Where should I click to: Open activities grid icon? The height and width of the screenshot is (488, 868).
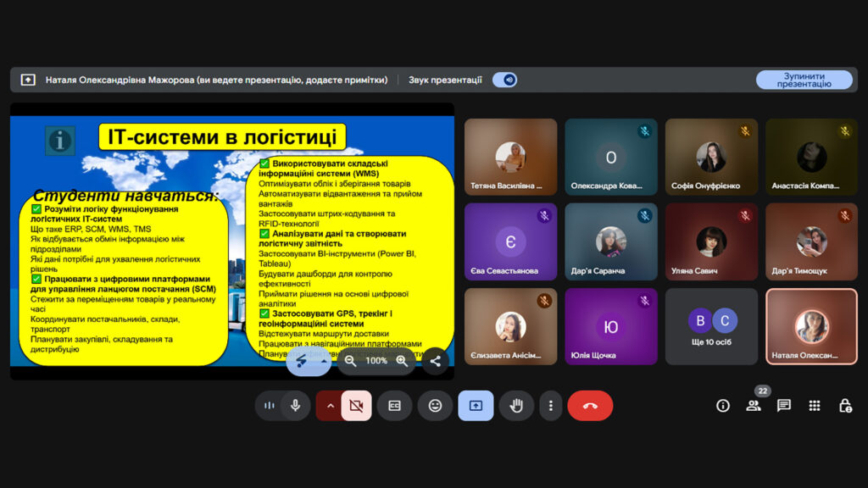click(x=815, y=406)
